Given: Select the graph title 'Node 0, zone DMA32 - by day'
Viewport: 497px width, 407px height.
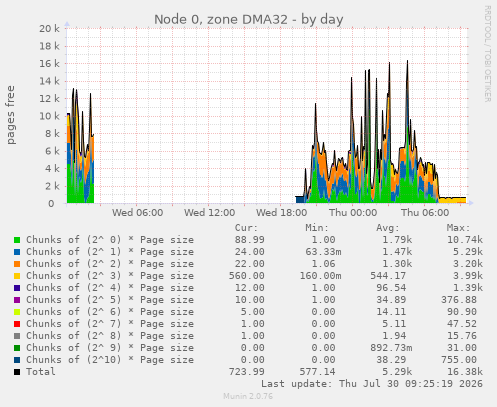Looking at the screenshot, I should coord(249,19).
